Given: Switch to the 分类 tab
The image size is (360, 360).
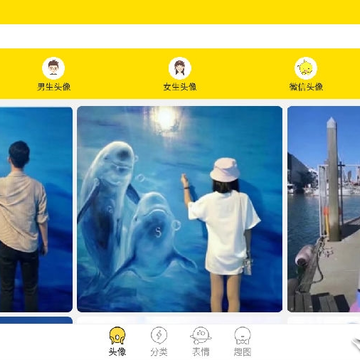Looking at the screenshot, I should pyautogui.click(x=159, y=341).
